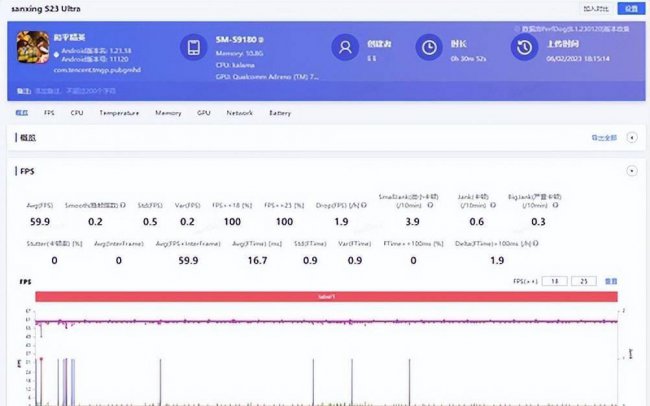Click info icon next to BigJank label
Image resolution: width=650 pixels, height=406 pixels.
click(x=555, y=205)
